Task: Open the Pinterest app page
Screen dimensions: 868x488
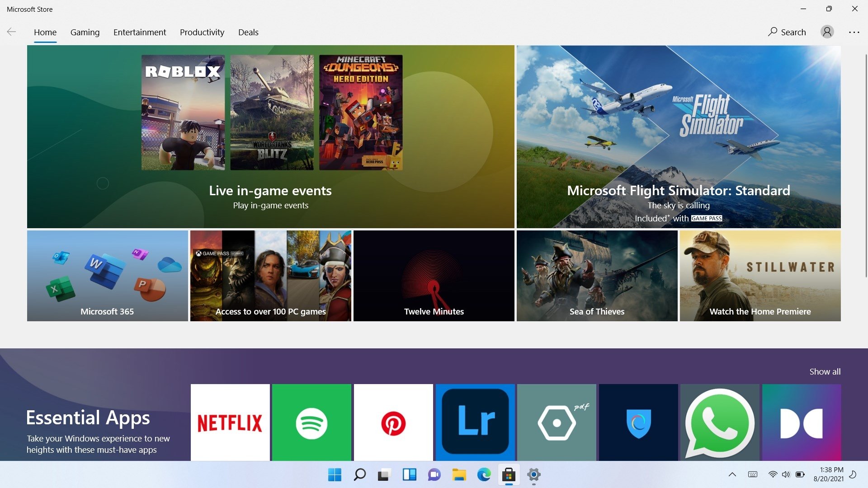Action: coord(393,423)
